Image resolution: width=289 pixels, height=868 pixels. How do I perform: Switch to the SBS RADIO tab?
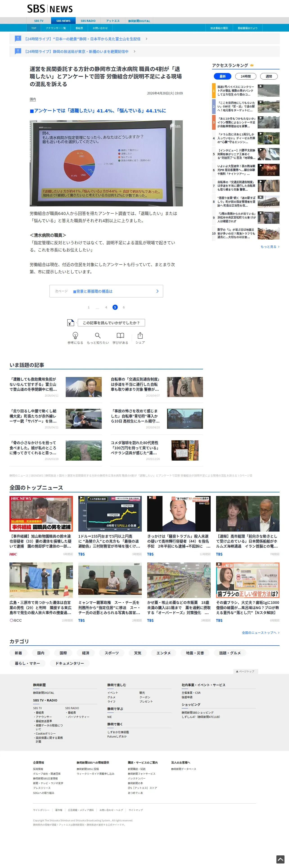pos(88,21)
